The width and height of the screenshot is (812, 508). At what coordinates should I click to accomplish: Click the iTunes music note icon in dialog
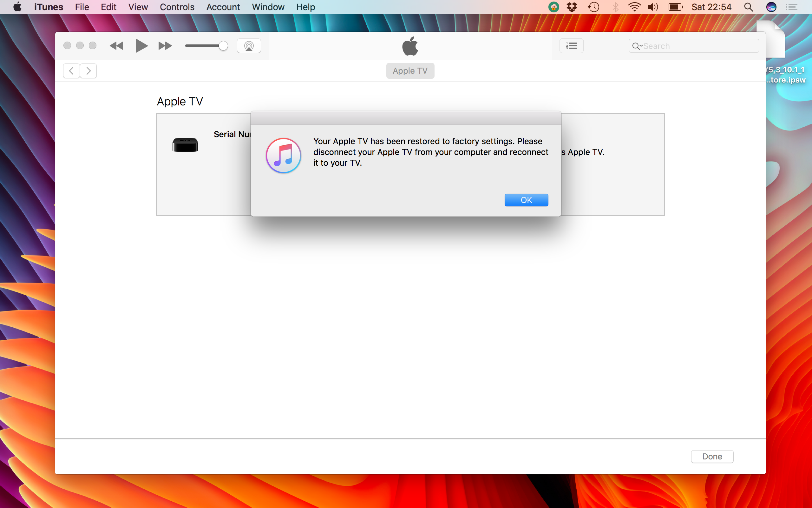point(284,155)
